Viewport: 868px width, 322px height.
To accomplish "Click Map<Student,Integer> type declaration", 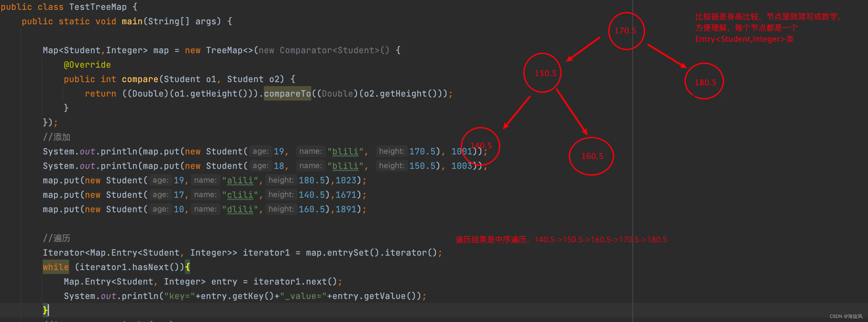I will 95,50.
